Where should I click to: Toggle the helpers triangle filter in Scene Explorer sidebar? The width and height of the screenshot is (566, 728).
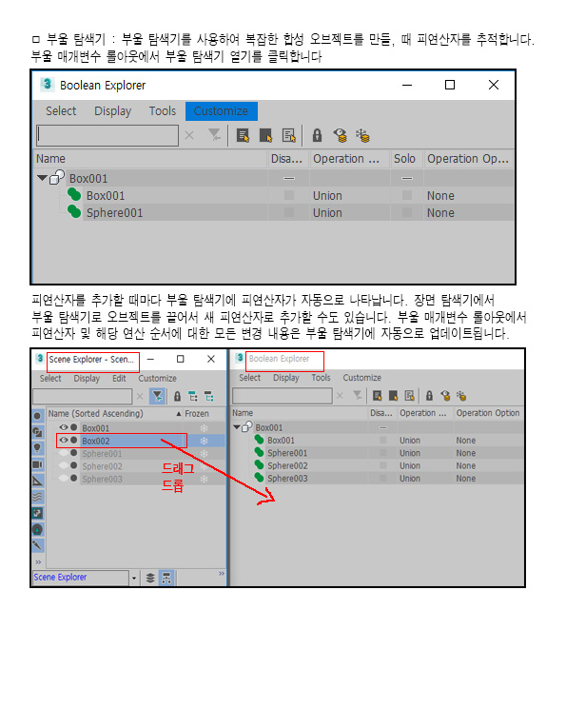pos(38,481)
